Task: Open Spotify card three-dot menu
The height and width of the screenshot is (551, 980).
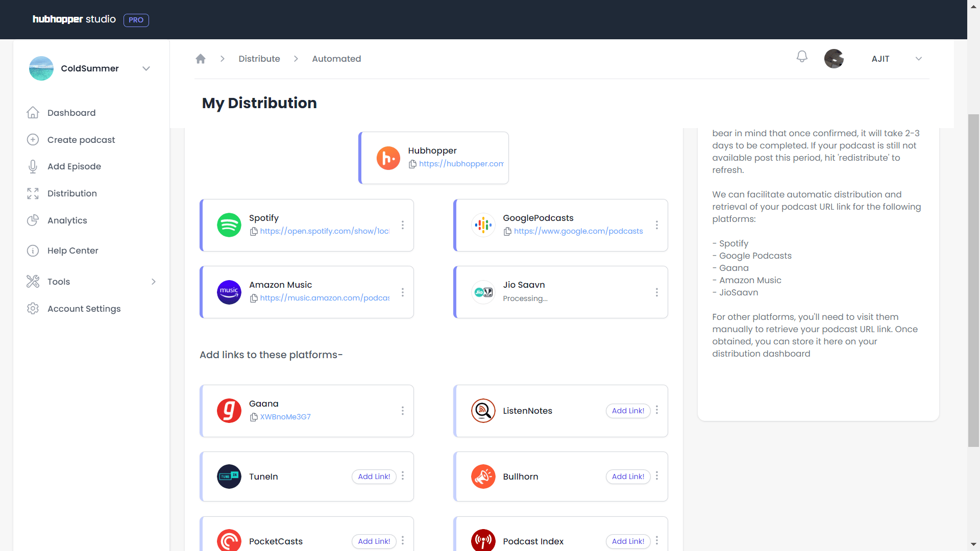Action: [x=403, y=225]
